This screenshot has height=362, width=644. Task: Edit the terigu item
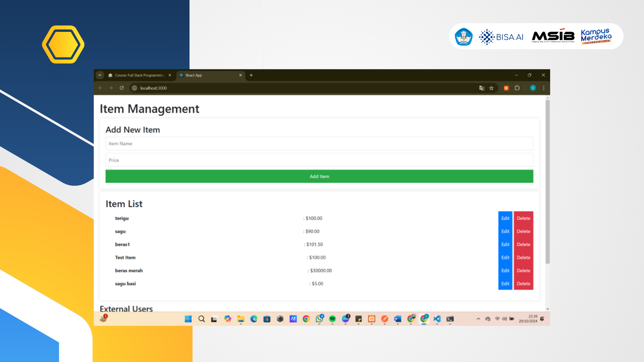click(505, 218)
